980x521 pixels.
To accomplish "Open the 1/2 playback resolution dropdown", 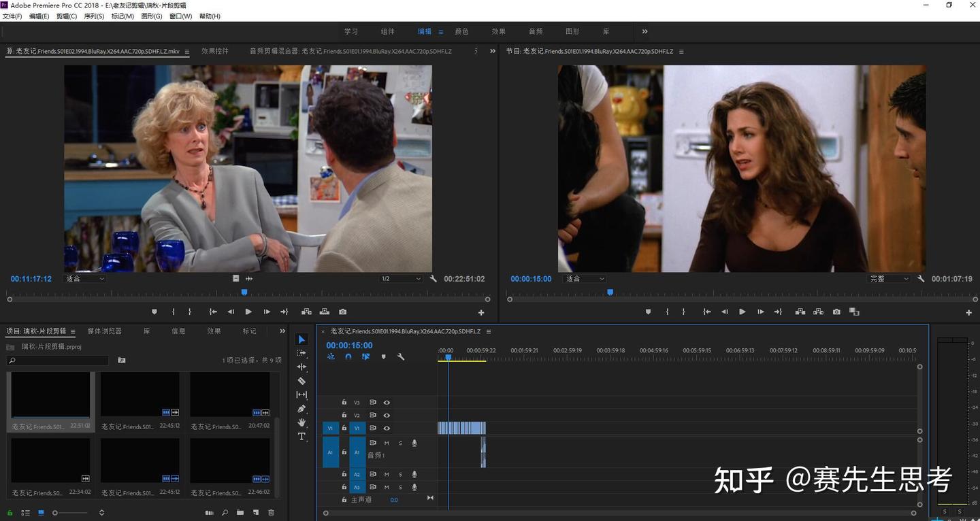I will 401,279.
